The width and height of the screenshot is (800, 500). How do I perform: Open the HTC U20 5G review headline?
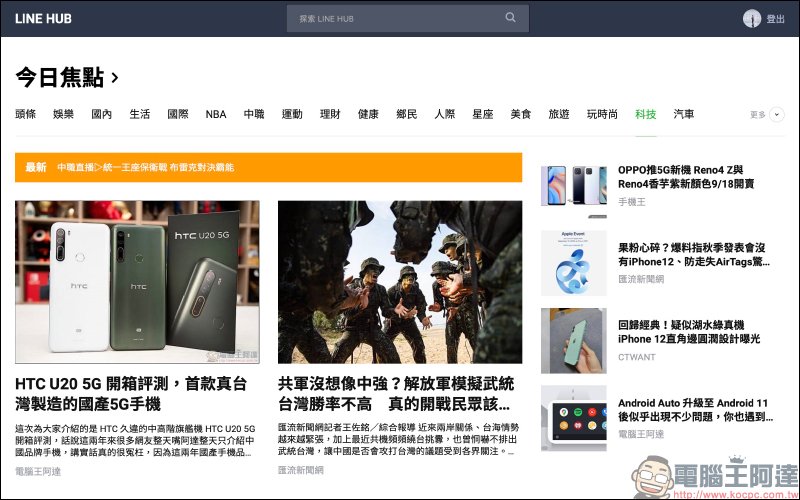[x=132, y=393]
